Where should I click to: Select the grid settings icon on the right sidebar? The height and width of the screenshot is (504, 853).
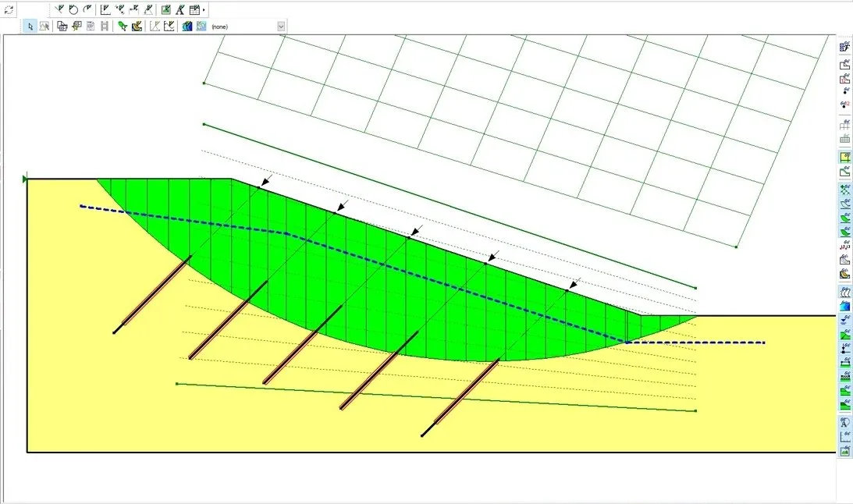coord(844,138)
